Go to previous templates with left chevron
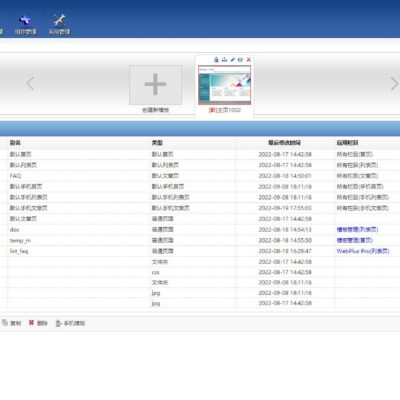The image size is (400, 400). (x=30, y=83)
